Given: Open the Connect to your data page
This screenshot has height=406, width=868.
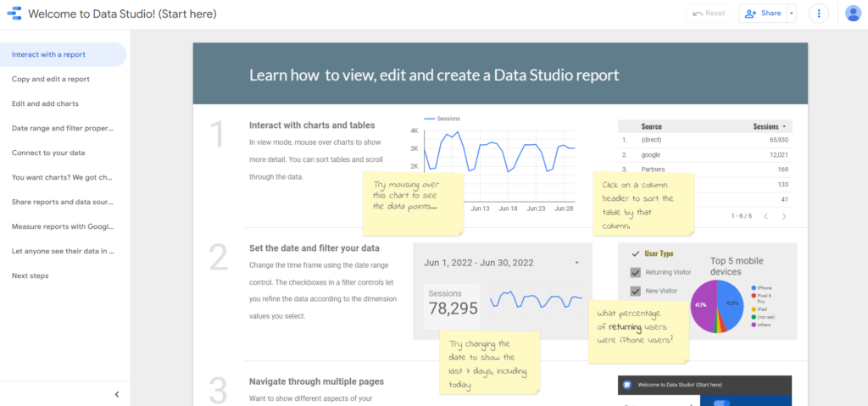Looking at the screenshot, I should (x=63, y=153).
